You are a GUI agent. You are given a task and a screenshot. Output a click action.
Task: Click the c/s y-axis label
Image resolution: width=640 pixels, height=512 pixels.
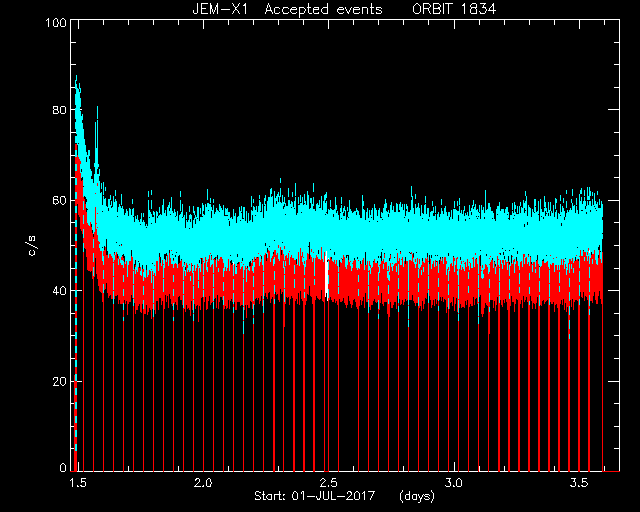(32, 246)
